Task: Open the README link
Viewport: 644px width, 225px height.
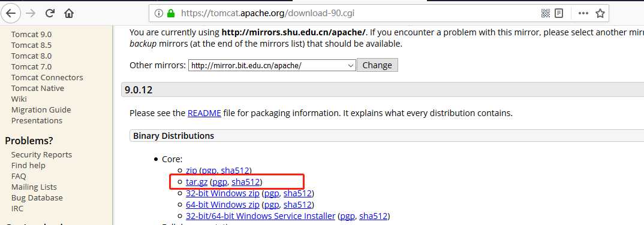Action: click(x=204, y=113)
